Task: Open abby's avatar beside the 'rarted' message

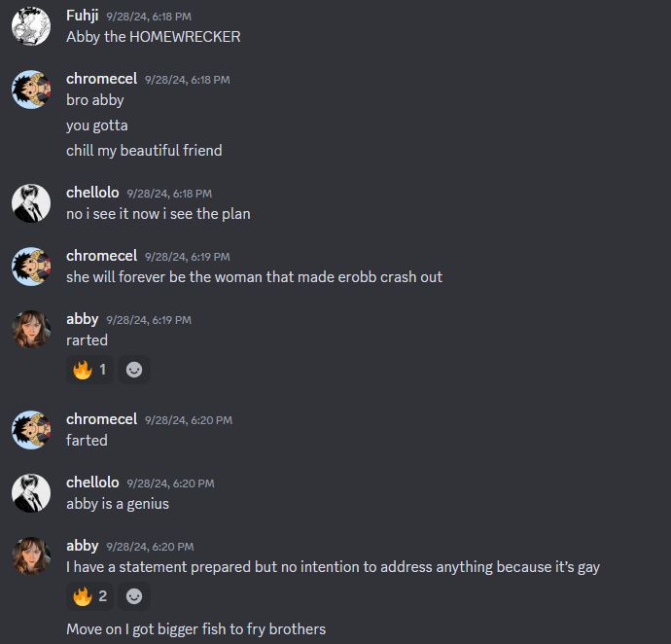Action: 31,329
